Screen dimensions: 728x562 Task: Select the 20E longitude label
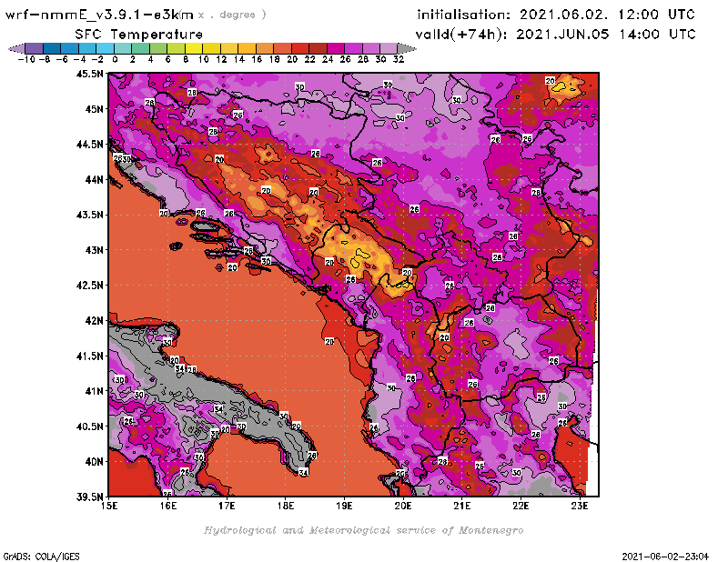[x=403, y=506]
